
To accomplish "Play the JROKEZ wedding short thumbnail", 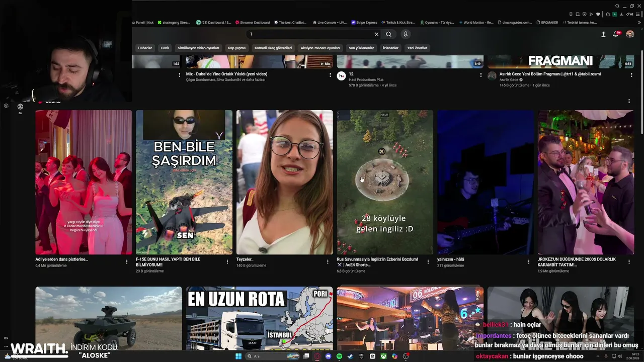I will (586, 183).
